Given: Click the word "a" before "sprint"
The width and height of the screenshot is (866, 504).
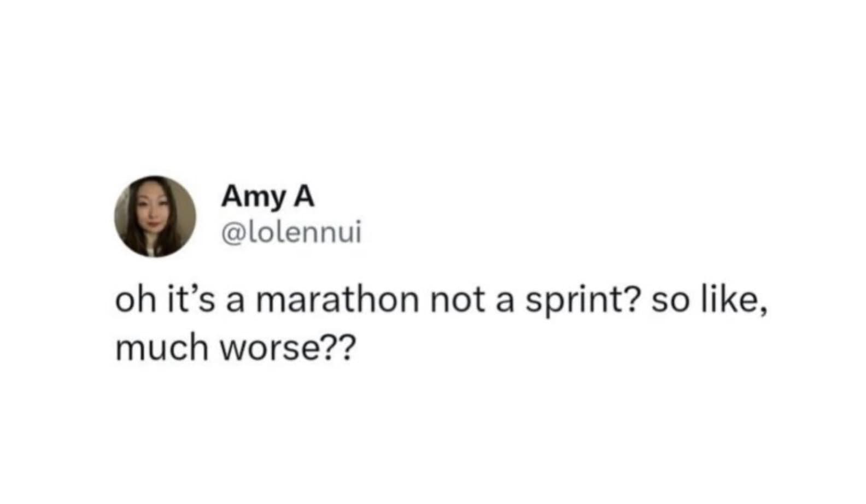Looking at the screenshot, I should (505, 303).
